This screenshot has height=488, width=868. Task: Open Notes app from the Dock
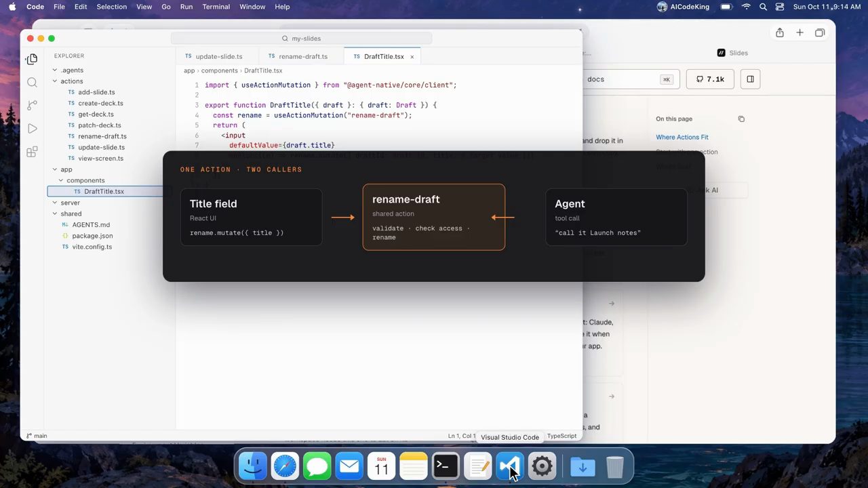[414, 466]
